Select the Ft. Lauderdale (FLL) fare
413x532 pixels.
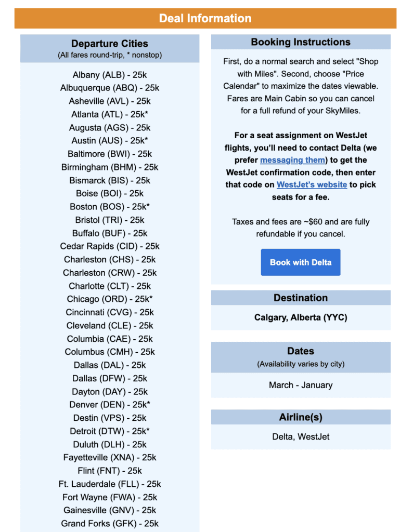coord(110,484)
